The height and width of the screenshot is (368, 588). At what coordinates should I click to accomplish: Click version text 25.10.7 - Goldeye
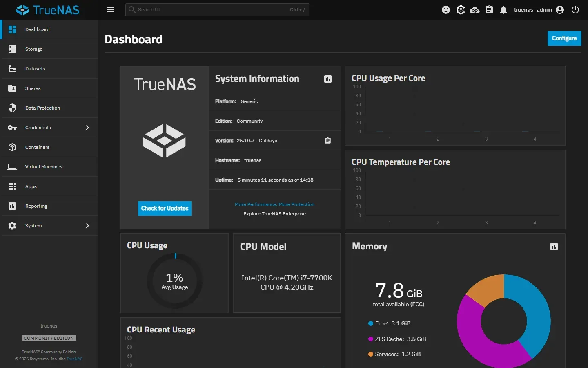(257, 141)
